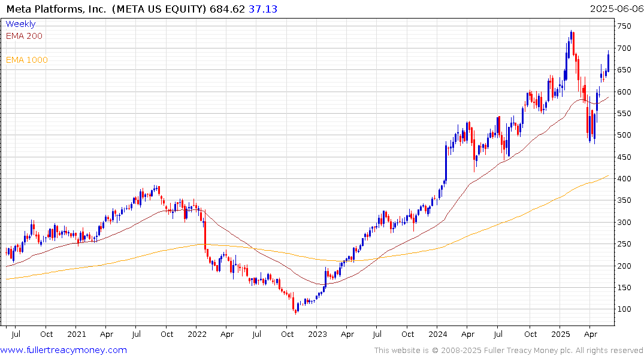This screenshot has width=644, height=359.
Task: Click the 2021 year label on time axis
Action: 77,334
